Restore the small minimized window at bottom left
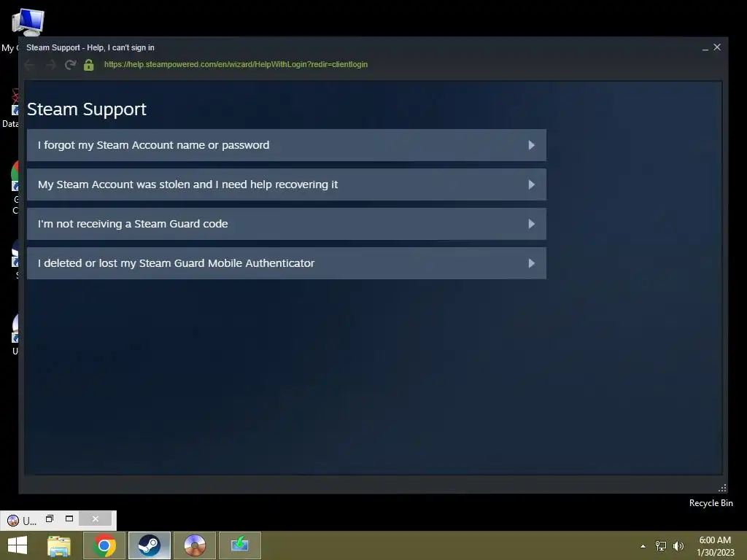Screen dimensions: 747x560 pos(50,518)
